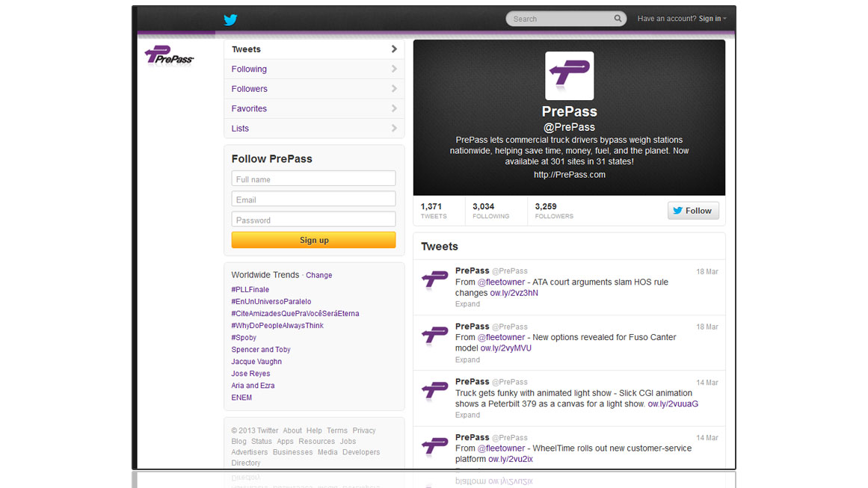
Task: Expand the animated light show tweet
Action: pos(467,415)
